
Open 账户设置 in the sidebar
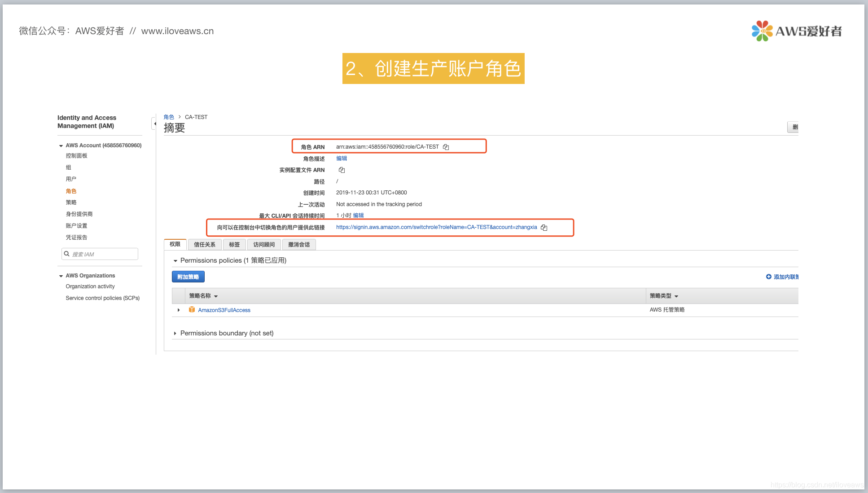tap(76, 226)
